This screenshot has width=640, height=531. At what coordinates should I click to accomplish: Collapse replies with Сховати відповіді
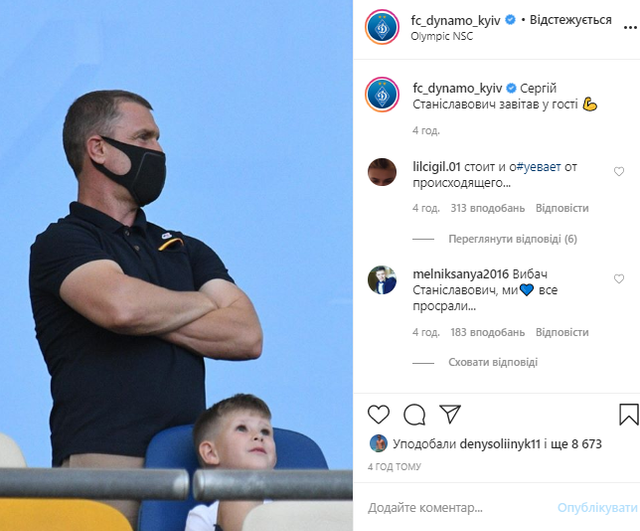tap(493, 362)
